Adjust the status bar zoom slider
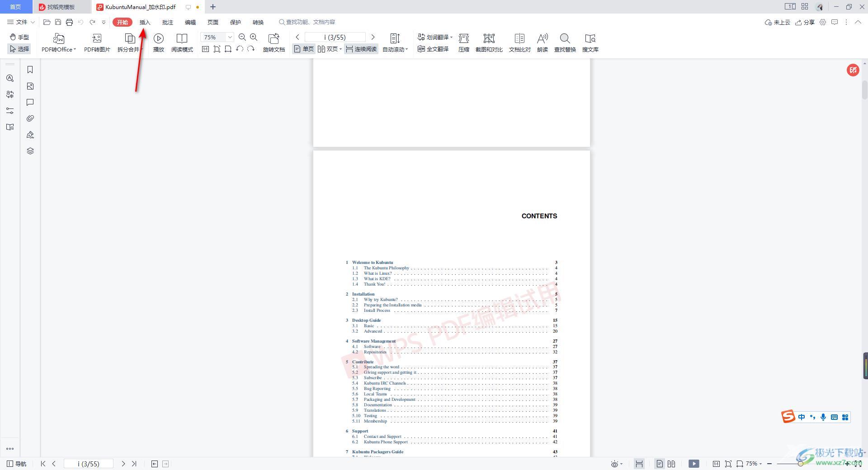This screenshot has width=868, height=470. pos(800,464)
